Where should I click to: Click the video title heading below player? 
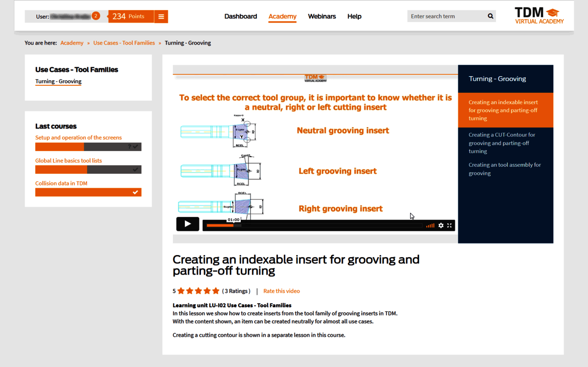(296, 265)
